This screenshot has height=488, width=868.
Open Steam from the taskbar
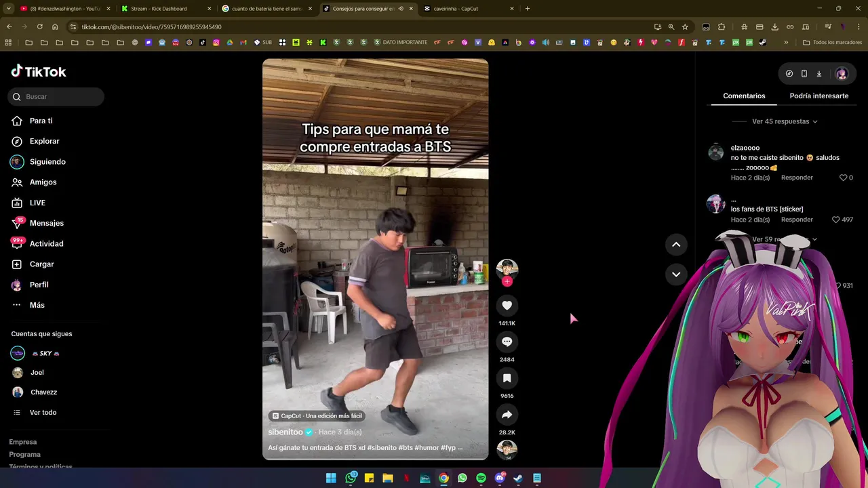(518, 478)
